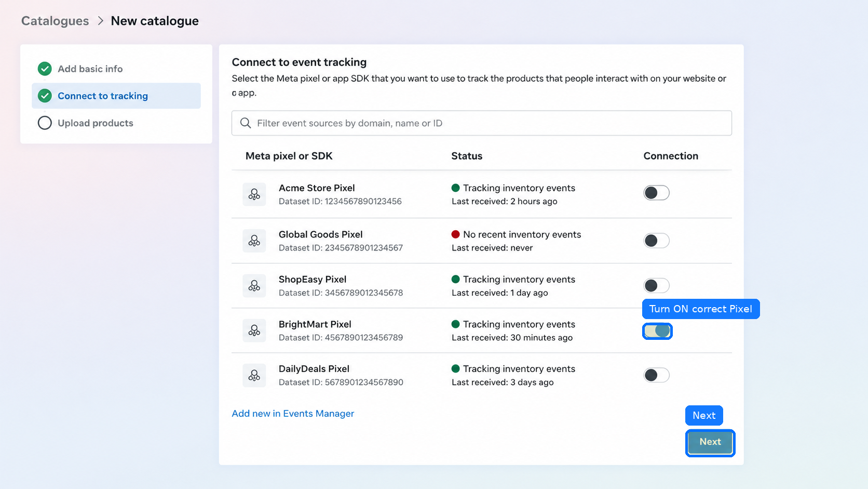Click Last received: never text
The height and width of the screenshot is (489, 868).
tap(492, 248)
